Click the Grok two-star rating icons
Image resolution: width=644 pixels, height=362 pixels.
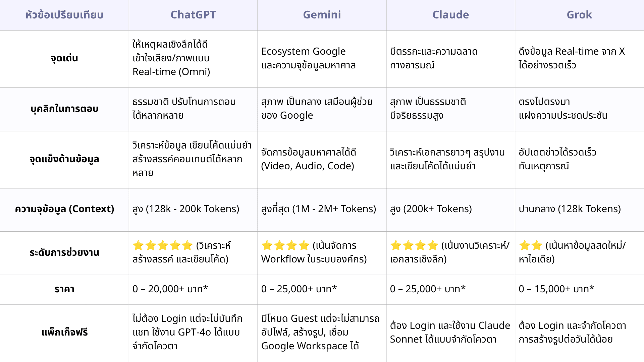coord(531,246)
